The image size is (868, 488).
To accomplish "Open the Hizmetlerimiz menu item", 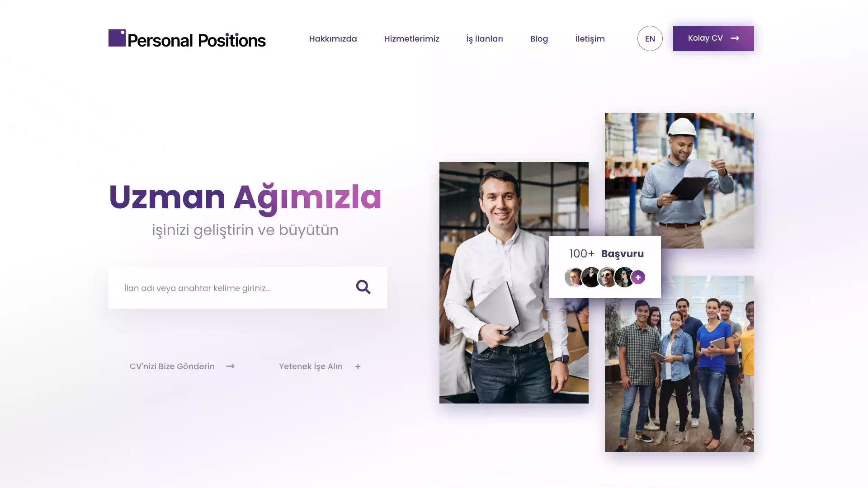I will 412,39.
